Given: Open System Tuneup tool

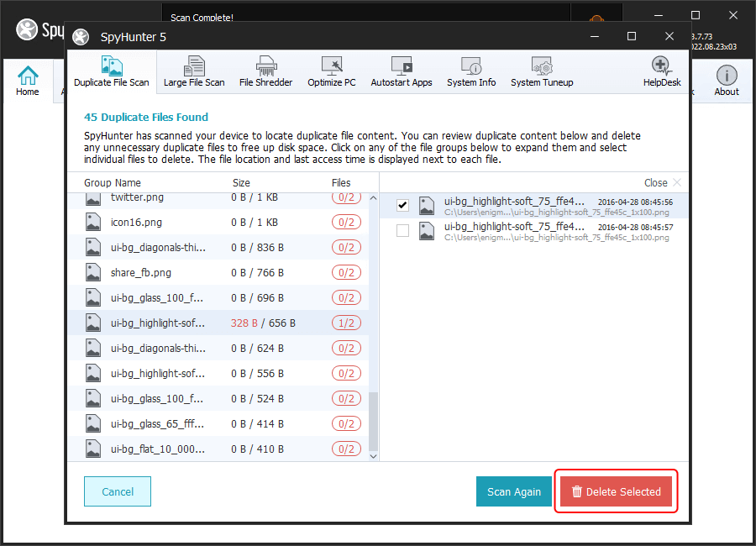Looking at the screenshot, I should pos(542,71).
